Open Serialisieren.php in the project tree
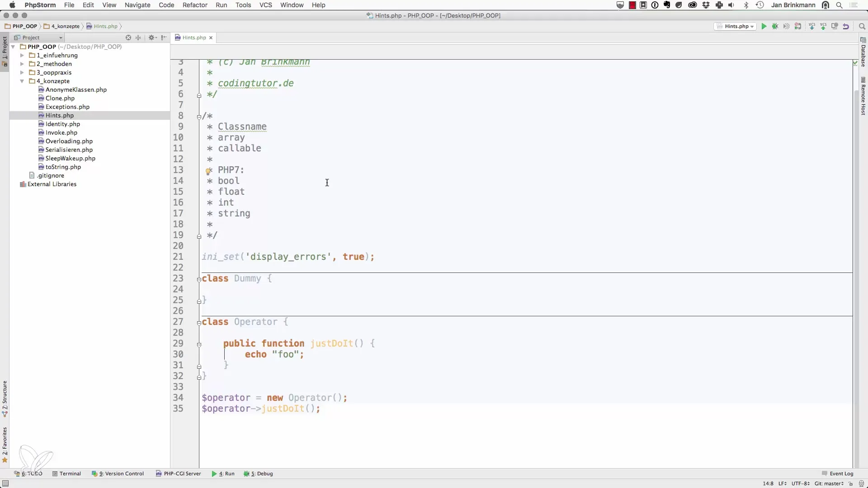868x488 pixels. pos(69,150)
